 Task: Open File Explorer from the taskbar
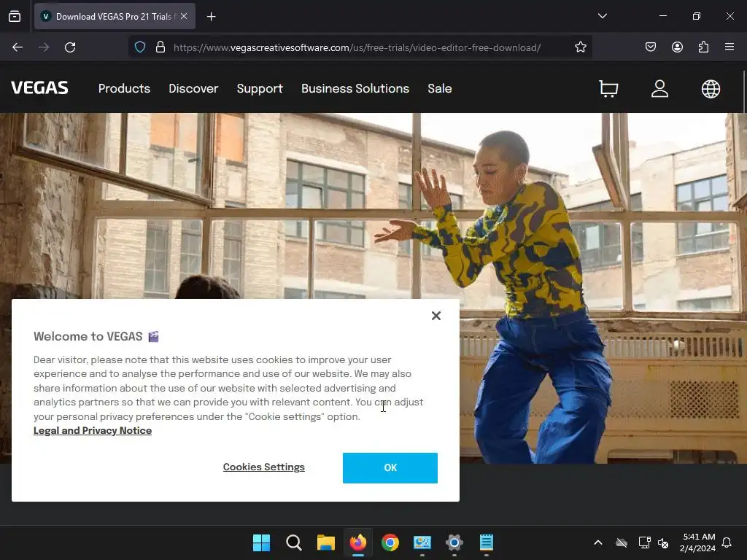(326, 542)
